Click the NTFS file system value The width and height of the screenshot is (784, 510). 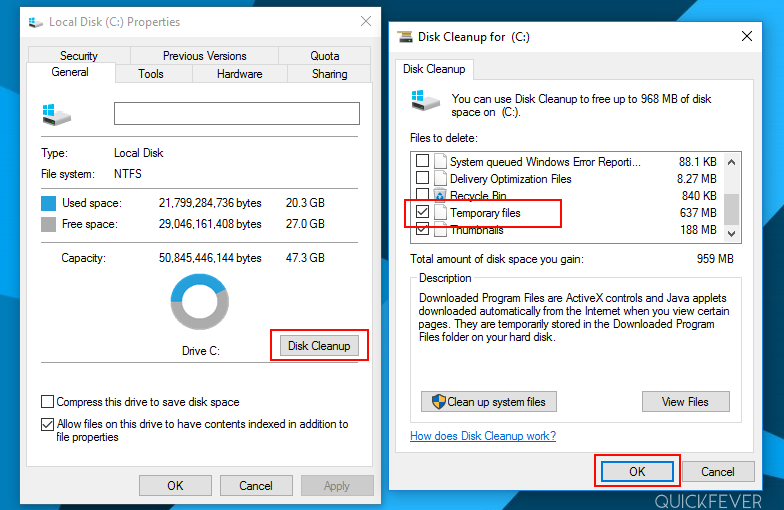click(x=128, y=174)
